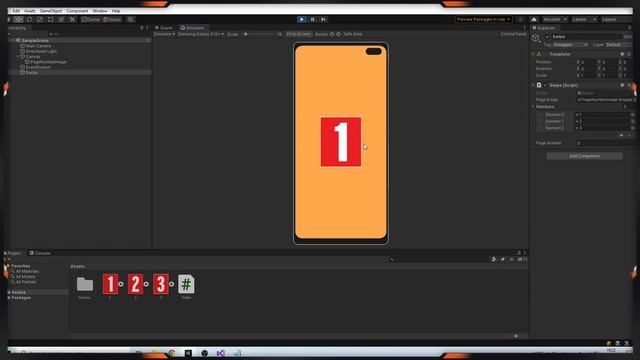
Task: Select the Rect tool in the toolbar
Action: tap(51, 19)
